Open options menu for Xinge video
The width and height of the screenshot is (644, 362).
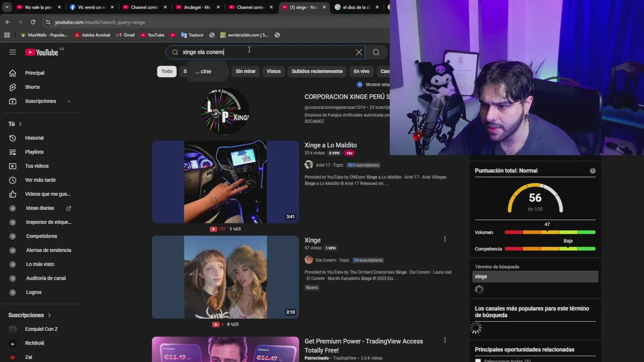pyautogui.click(x=445, y=239)
